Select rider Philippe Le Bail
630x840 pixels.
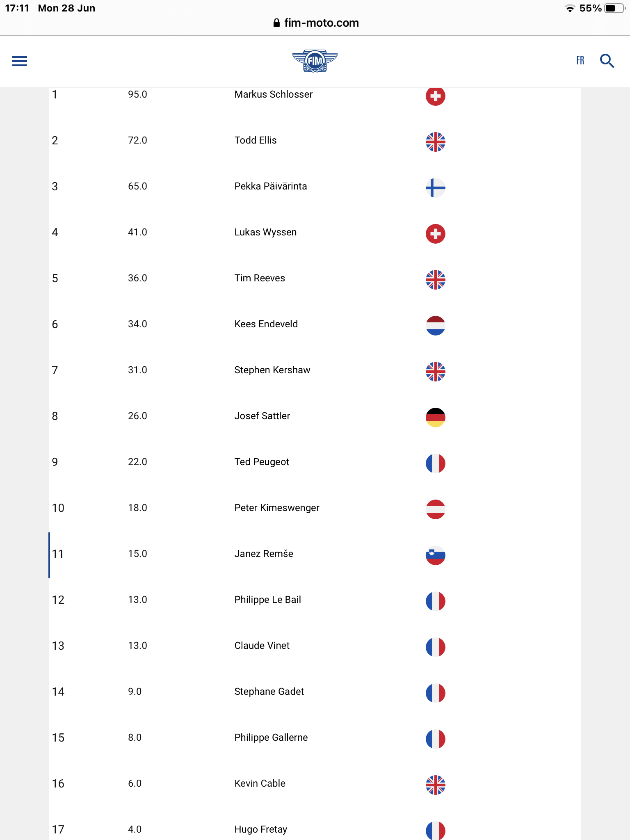point(268,600)
